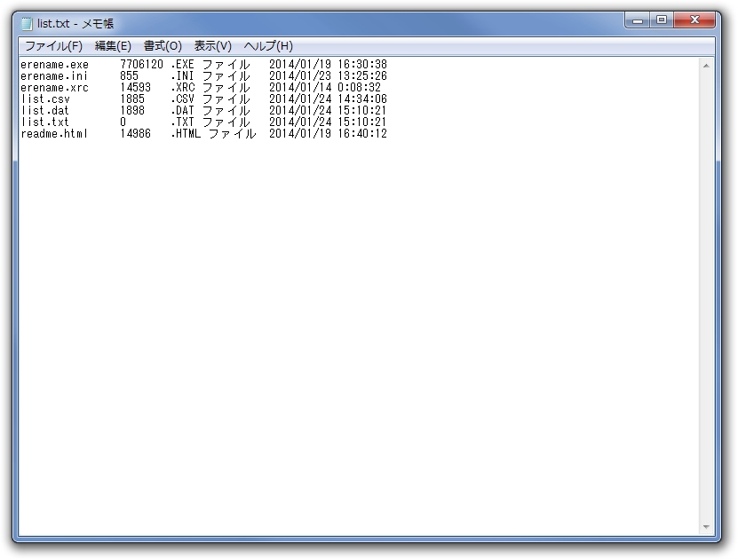The height and width of the screenshot is (560, 738).
Task: Open the 書式(O) menu
Action: (x=163, y=46)
